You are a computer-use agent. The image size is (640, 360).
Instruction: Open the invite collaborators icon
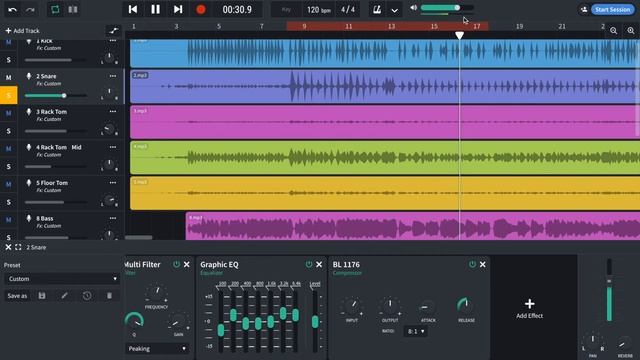pyautogui.click(x=584, y=9)
